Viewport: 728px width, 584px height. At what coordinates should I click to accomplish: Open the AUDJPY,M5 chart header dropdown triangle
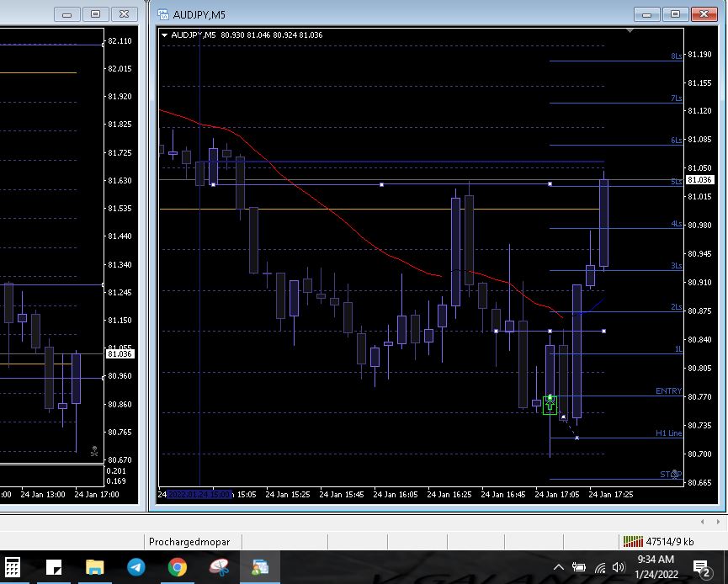pyautogui.click(x=164, y=35)
